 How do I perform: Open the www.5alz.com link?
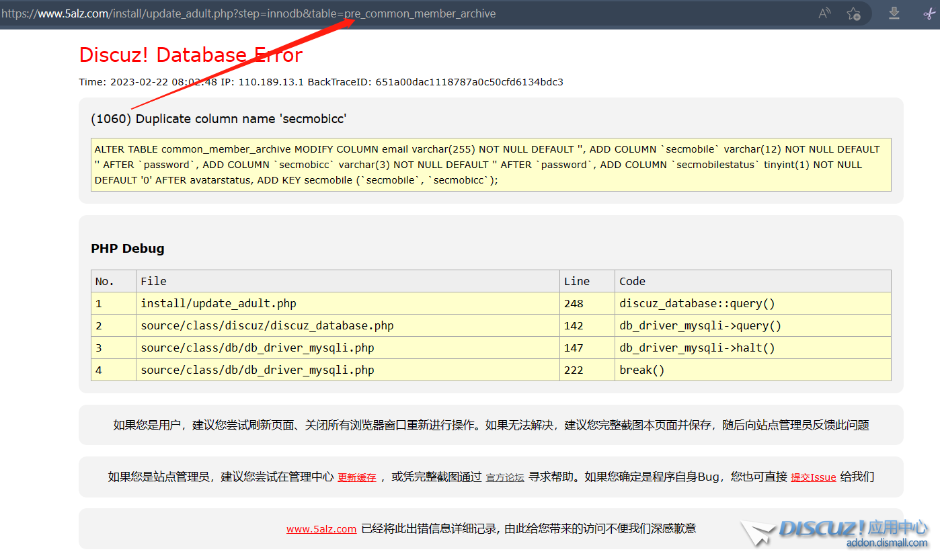pyautogui.click(x=321, y=529)
